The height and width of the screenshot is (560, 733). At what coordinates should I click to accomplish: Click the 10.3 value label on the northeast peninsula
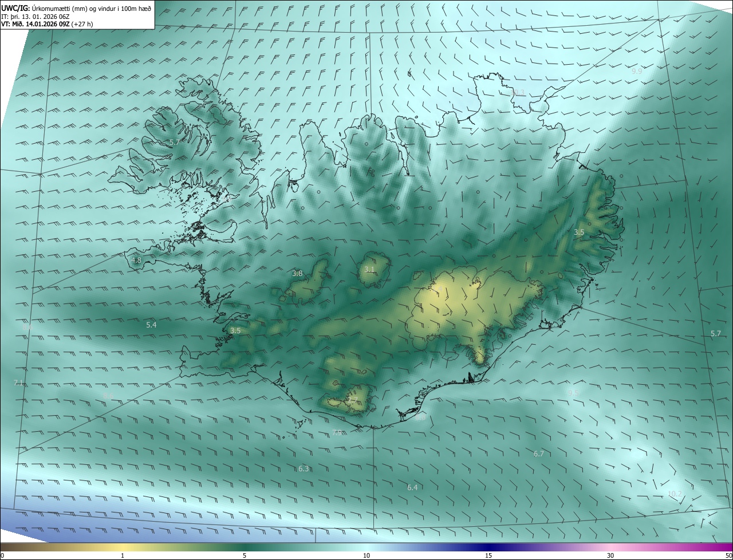coord(518,92)
